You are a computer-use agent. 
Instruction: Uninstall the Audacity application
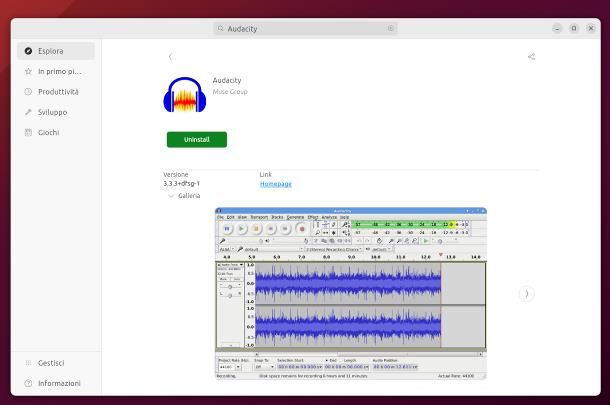click(197, 140)
